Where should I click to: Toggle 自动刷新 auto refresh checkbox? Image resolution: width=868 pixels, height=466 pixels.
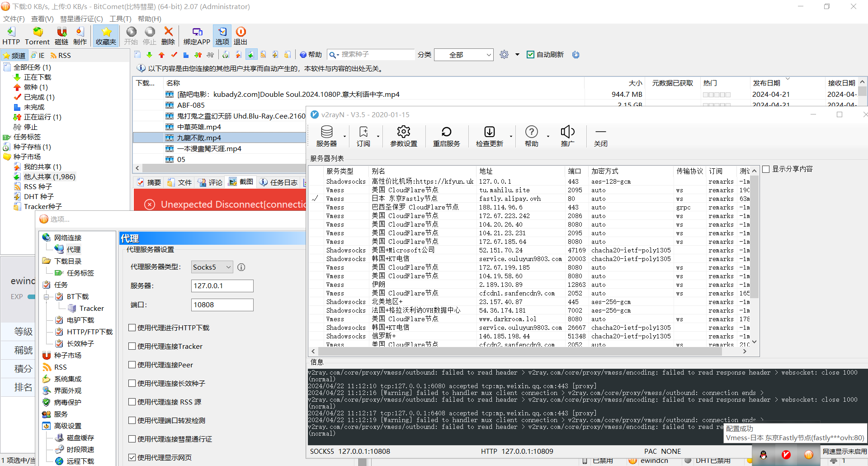click(531, 55)
